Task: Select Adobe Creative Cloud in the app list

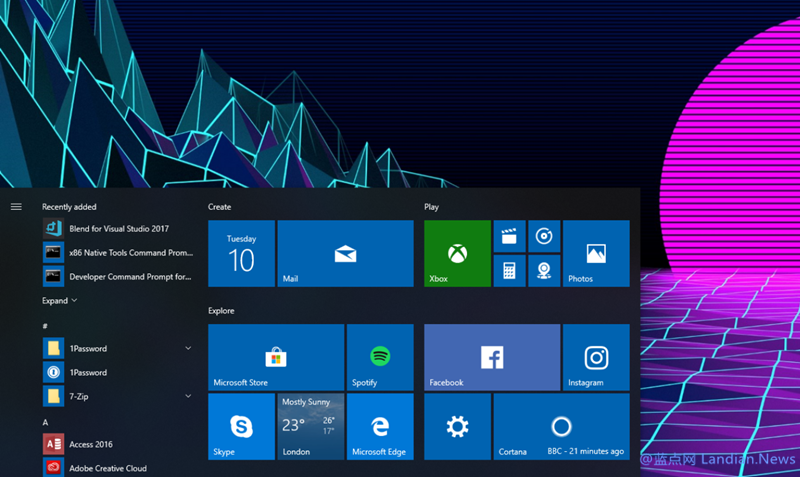Action: pyautogui.click(x=106, y=467)
